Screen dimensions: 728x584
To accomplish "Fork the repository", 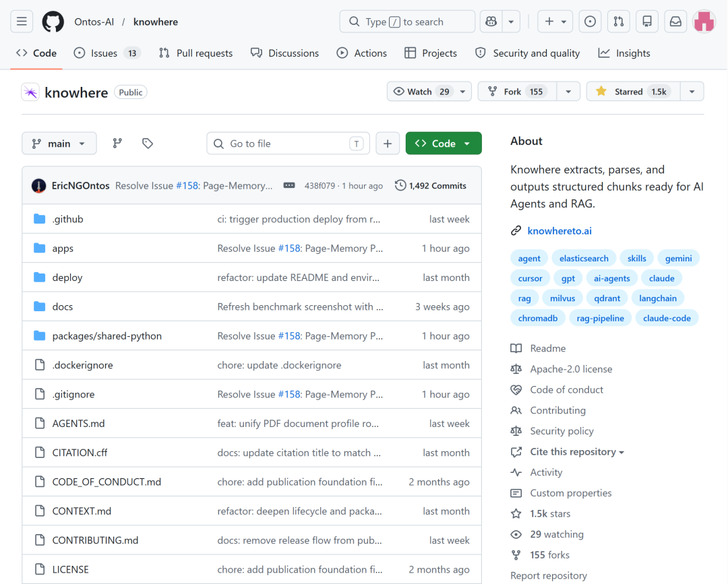I will coord(518,92).
